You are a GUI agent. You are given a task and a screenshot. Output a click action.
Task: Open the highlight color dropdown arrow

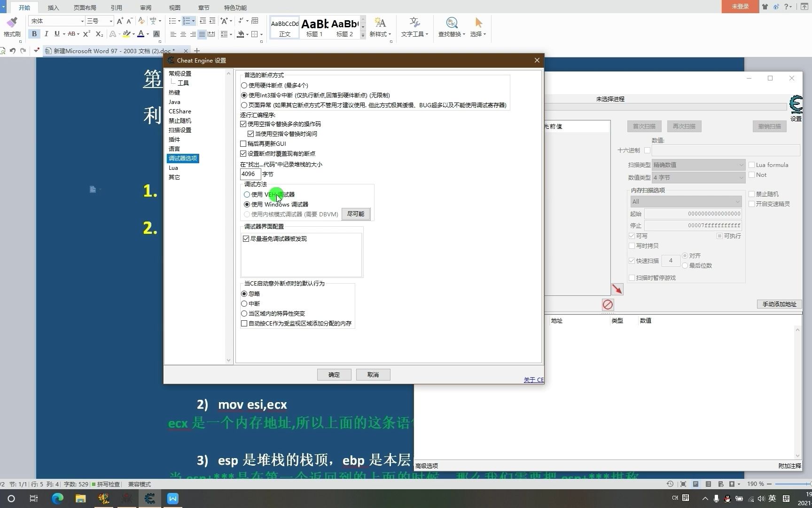pos(133,34)
